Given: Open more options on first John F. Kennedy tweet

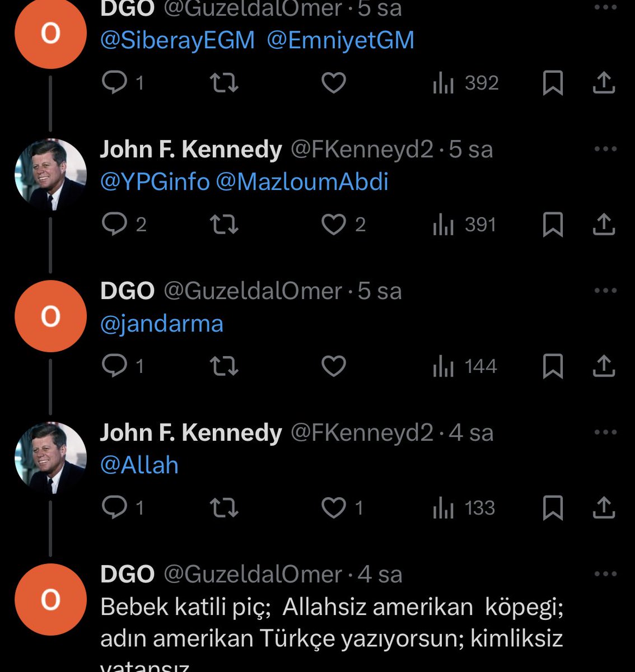Looking at the screenshot, I should click(x=605, y=149).
